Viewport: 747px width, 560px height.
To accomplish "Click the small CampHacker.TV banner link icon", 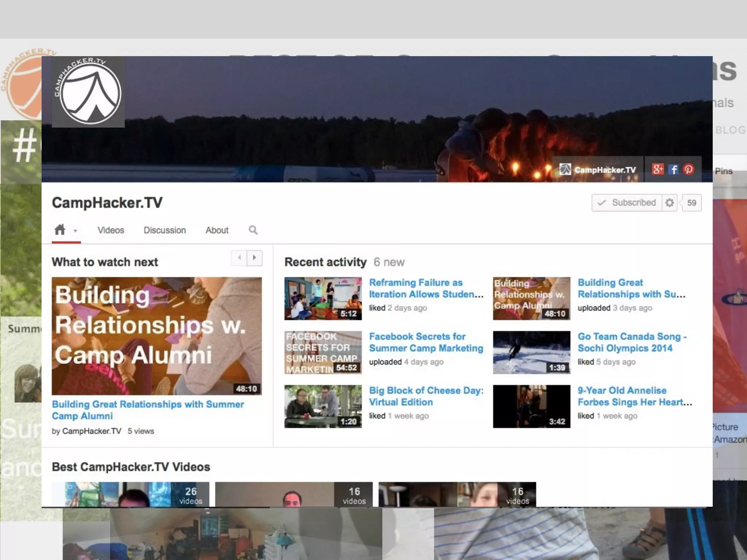I will coord(565,170).
